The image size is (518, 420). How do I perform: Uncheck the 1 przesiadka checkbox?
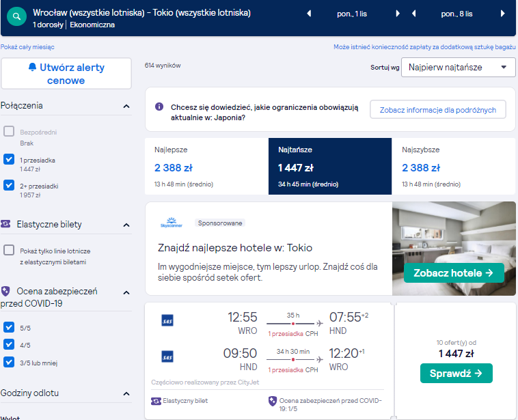tap(9, 159)
